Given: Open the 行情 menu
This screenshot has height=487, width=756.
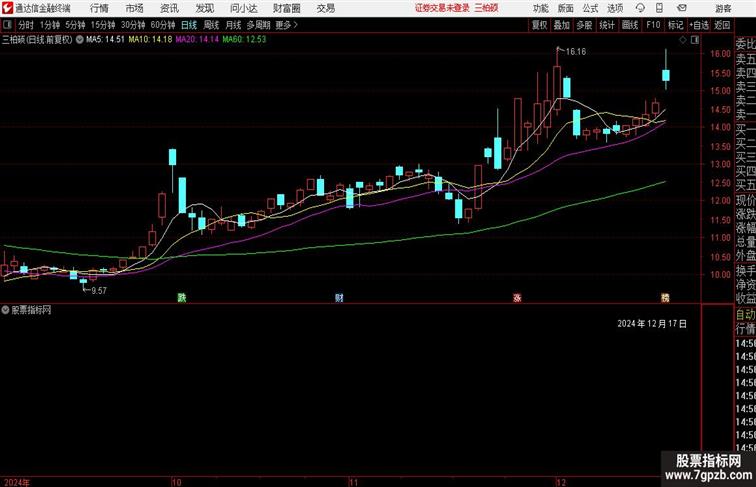Looking at the screenshot, I should (x=99, y=8).
